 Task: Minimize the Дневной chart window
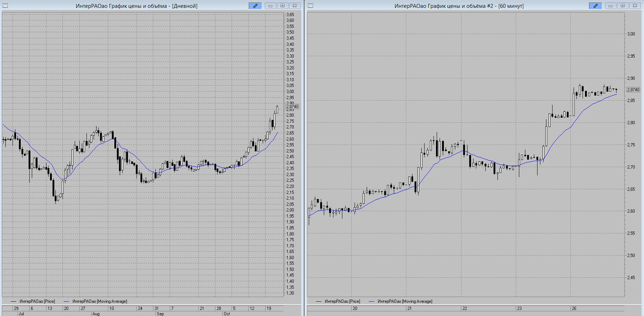(270, 6)
